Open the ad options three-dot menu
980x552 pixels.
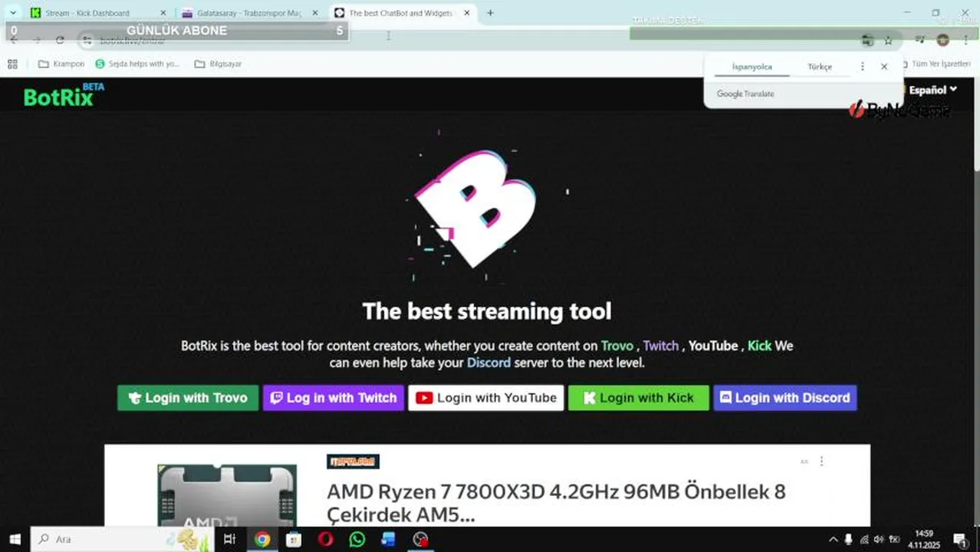point(821,462)
